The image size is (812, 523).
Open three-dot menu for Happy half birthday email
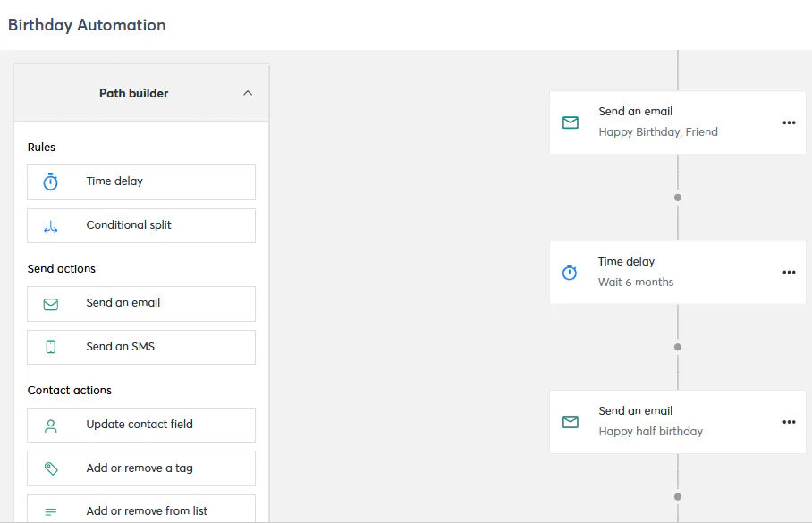pyautogui.click(x=789, y=422)
